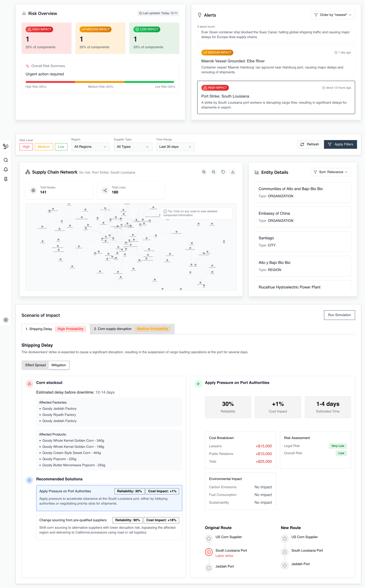Viewport: 365px width, 588px height.
Task: Toggle the Medium risk level filter
Action: 44,147
